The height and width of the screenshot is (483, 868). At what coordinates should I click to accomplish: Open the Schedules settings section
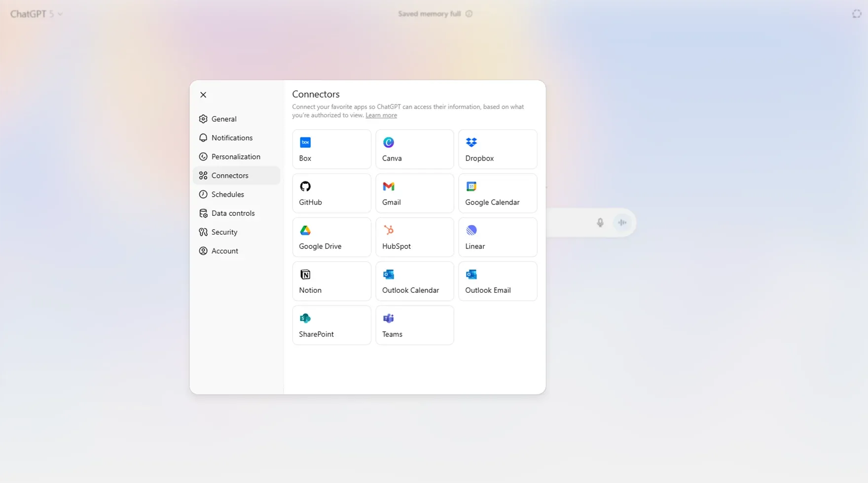(x=236, y=194)
